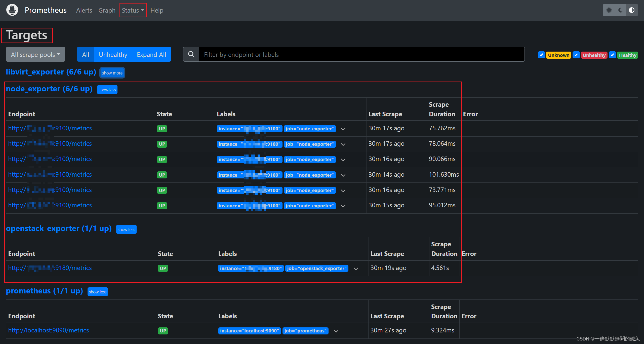Open the All scrape pools dropdown

(35, 54)
